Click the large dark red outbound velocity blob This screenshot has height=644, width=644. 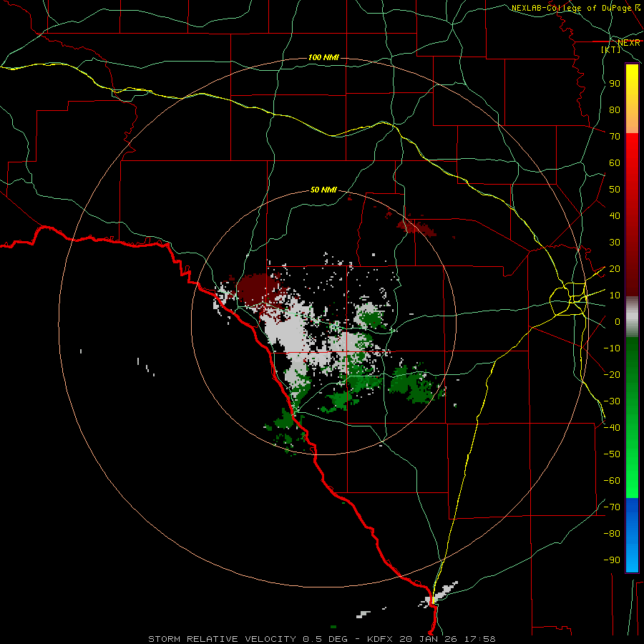click(258, 290)
